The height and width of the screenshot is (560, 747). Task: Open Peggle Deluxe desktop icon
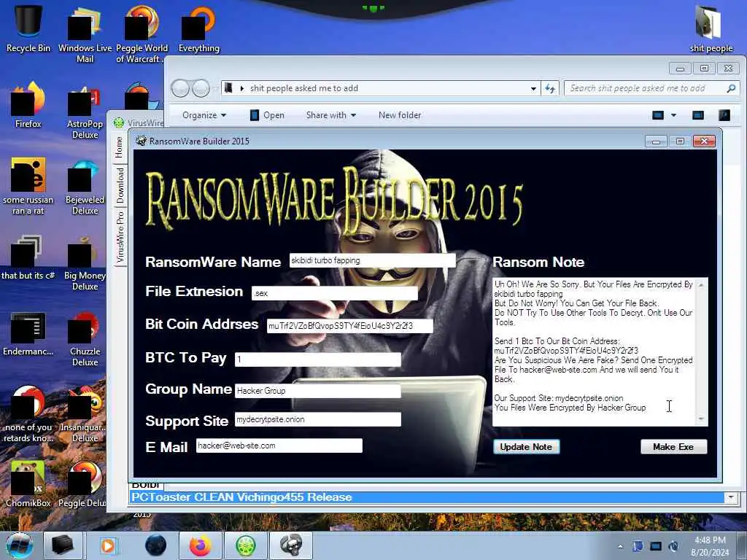pyautogui.click(x=82, y=484)
